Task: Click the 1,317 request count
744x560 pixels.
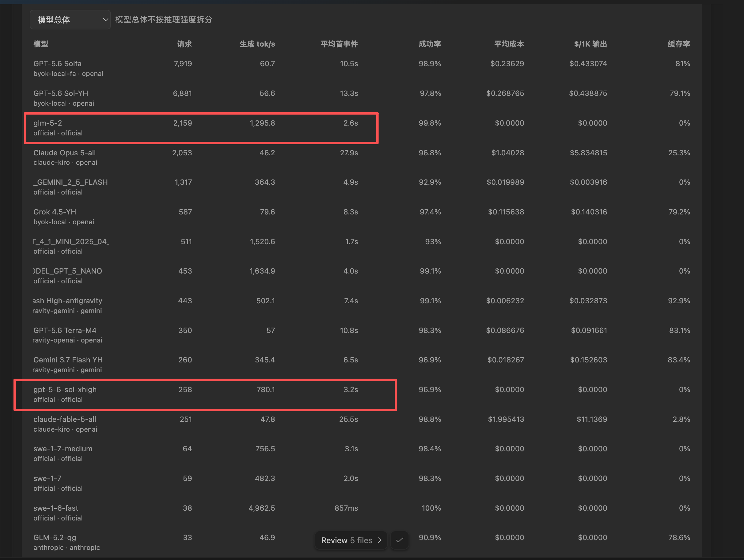Action: coord(183,182)
